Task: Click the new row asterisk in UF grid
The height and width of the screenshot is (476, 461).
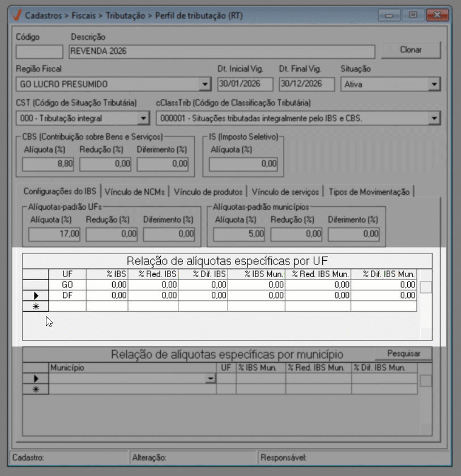Action: pos(36,306)
